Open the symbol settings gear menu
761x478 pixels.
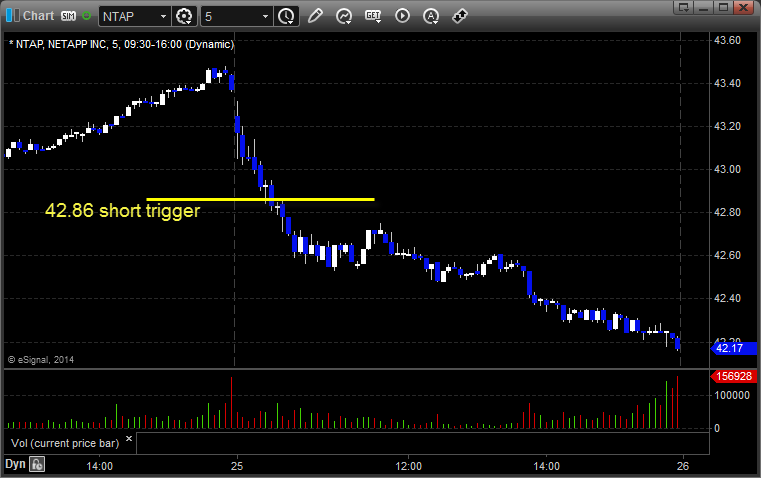[184, 16]
